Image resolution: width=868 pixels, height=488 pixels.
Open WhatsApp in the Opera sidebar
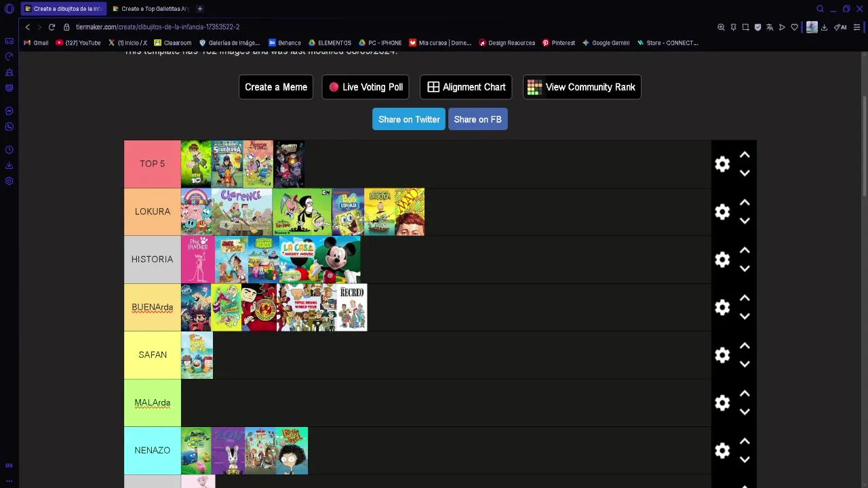pos(9,127)
